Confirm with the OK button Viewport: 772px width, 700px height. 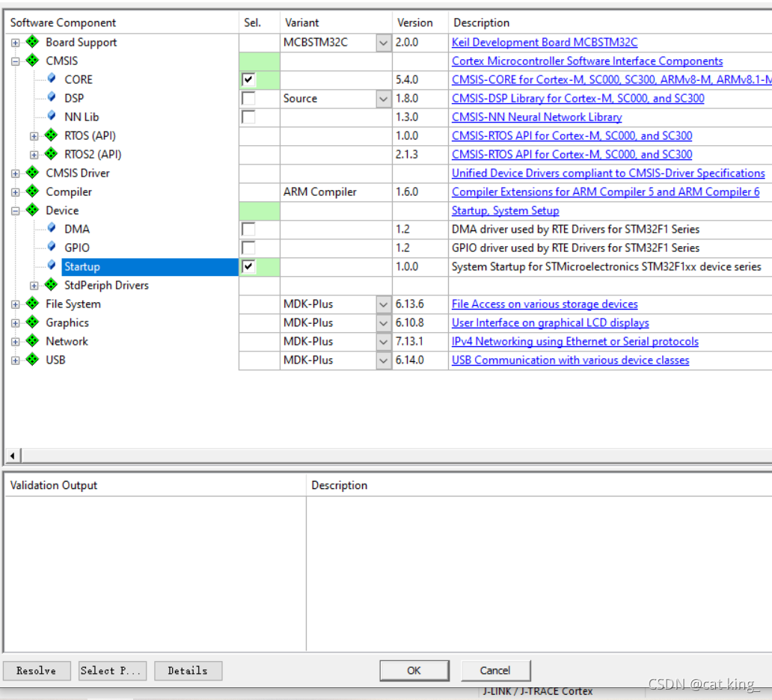coord(414,671)
